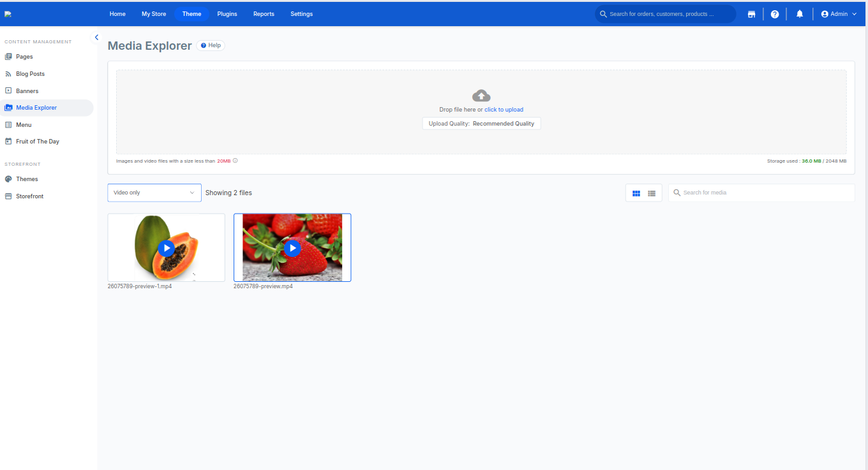Open the Upload Quality dropdown

point(481,124)
